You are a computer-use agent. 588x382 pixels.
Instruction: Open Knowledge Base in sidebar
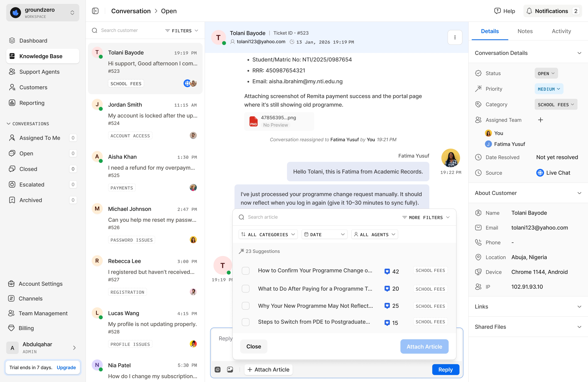pos(41,56)
